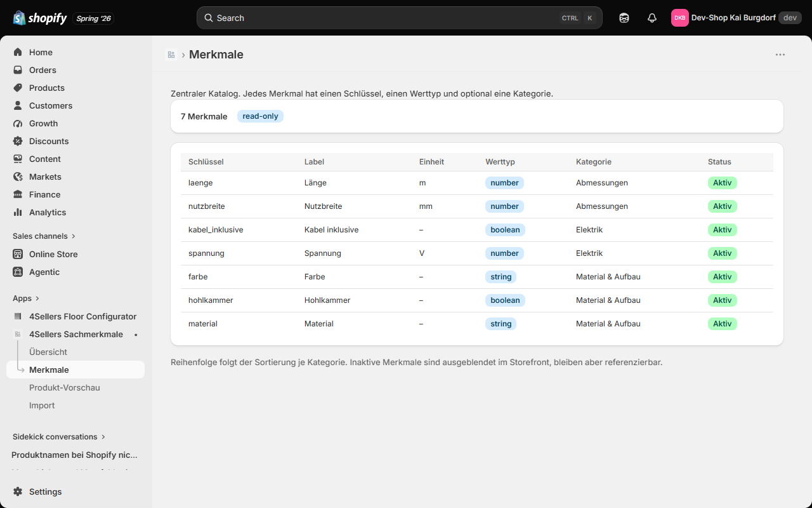Click the 'nutzbreite' key cell

(207, 206)
